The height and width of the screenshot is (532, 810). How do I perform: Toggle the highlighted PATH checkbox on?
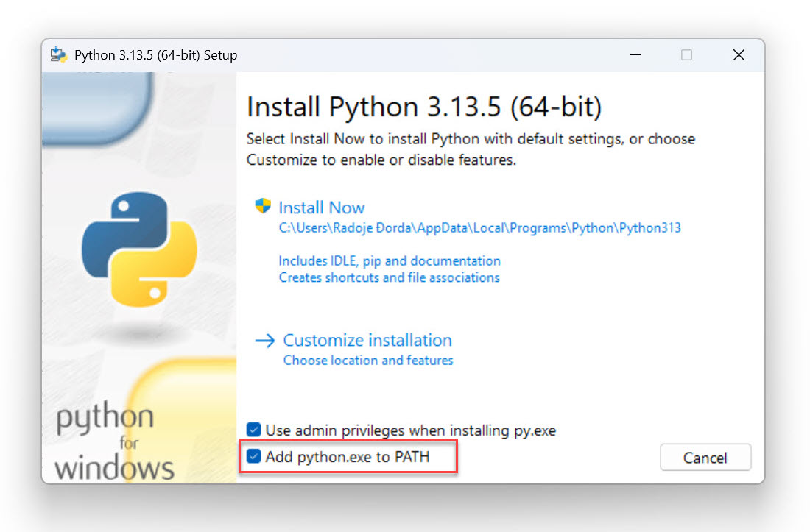click(254, 455)
